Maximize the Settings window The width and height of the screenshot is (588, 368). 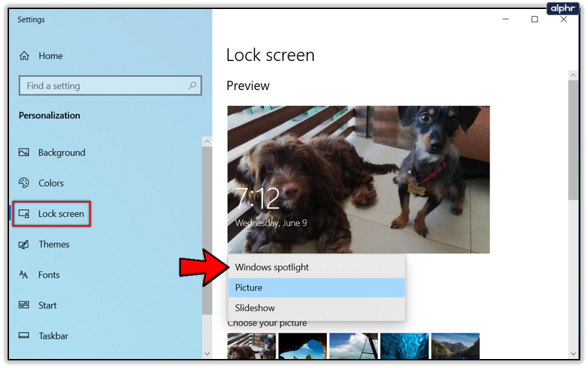(535, 19)
